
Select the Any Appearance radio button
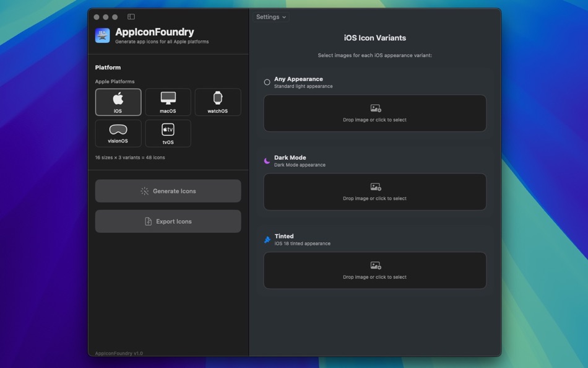(x=267, y=81)
